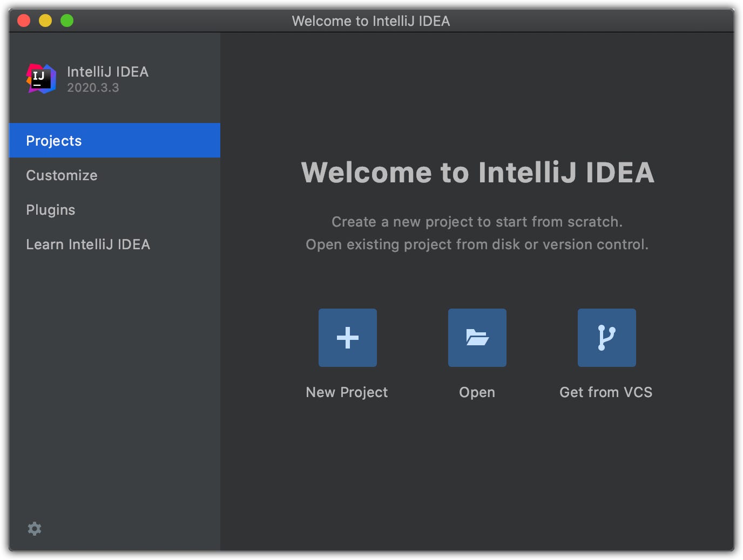Open the settings gear in the sidebar
The image size is (743, 560).
click(x=35, y=529)
